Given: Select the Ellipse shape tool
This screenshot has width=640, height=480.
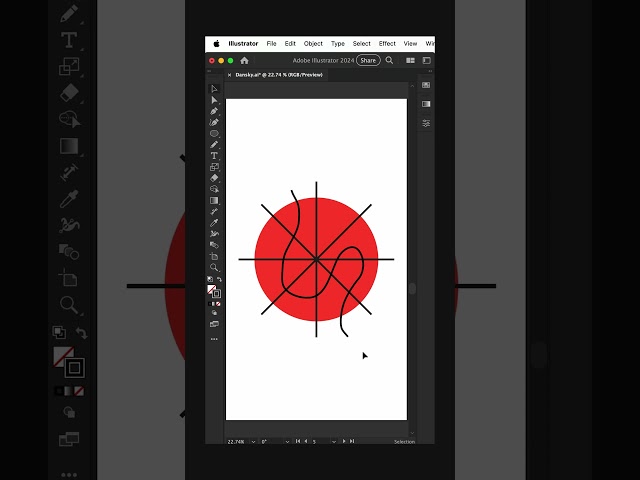Looking at the screenshot, I should click(x=214, y=133).
